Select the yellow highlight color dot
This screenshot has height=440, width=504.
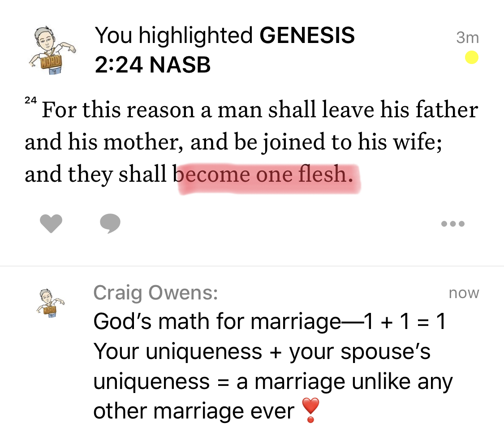471,57
